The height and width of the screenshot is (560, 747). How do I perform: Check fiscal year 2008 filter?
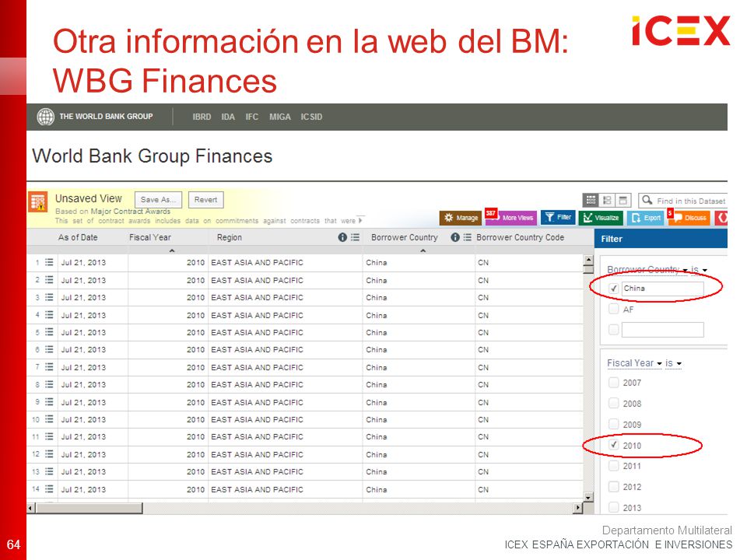(x=614, y=404)
